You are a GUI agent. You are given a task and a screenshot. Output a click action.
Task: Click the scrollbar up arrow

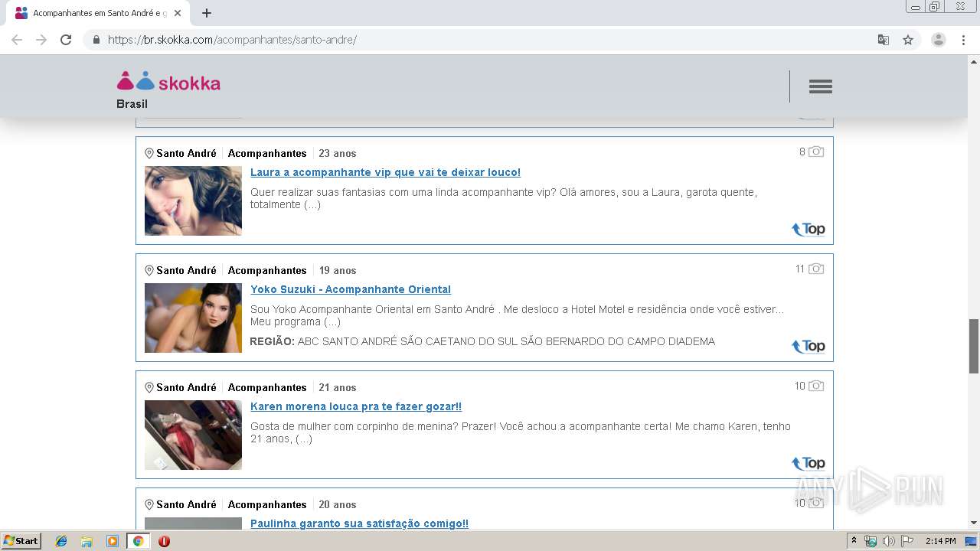coord(974,60)
